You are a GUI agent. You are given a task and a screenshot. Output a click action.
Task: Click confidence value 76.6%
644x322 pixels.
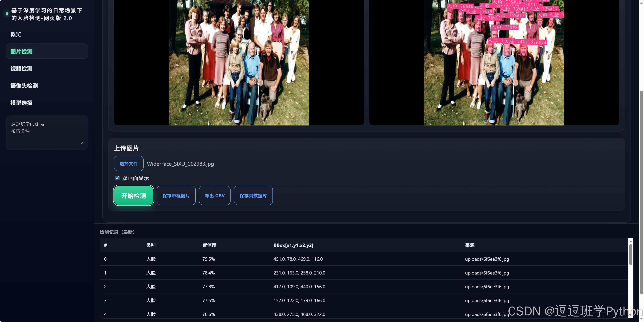(209, 314)
